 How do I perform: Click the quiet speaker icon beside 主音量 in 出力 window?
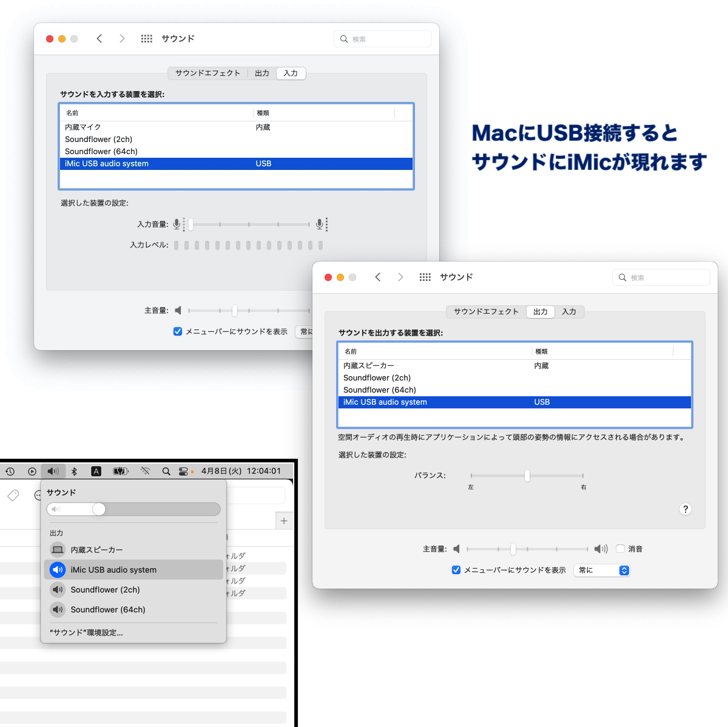(x=456, y=549)
